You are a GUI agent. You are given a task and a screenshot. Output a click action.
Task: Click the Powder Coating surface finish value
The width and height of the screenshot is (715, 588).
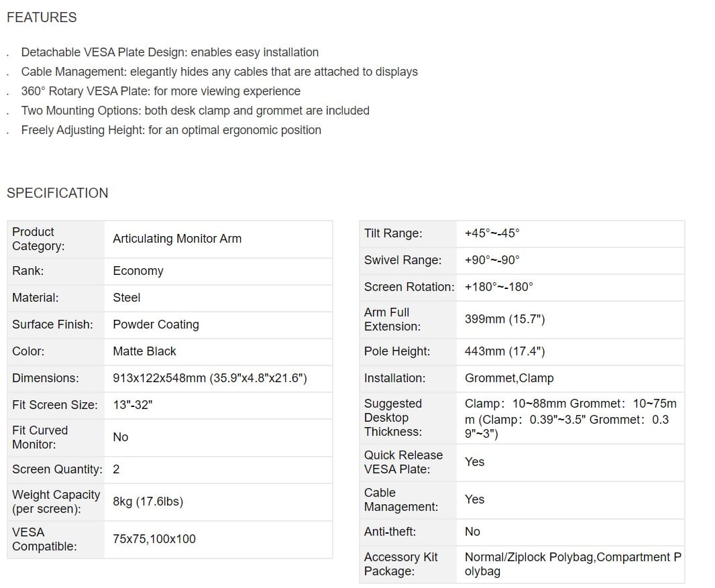(156, 325)
